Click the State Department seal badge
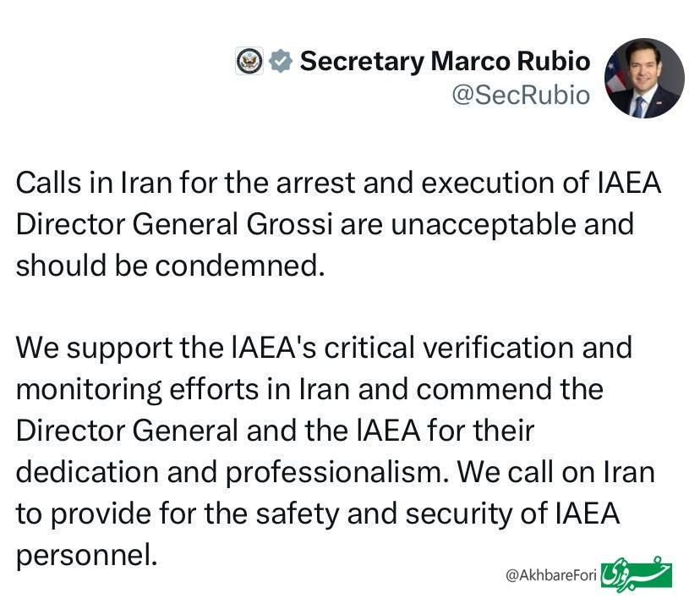The height and width of the screenshot is (604, 700). 249,61
